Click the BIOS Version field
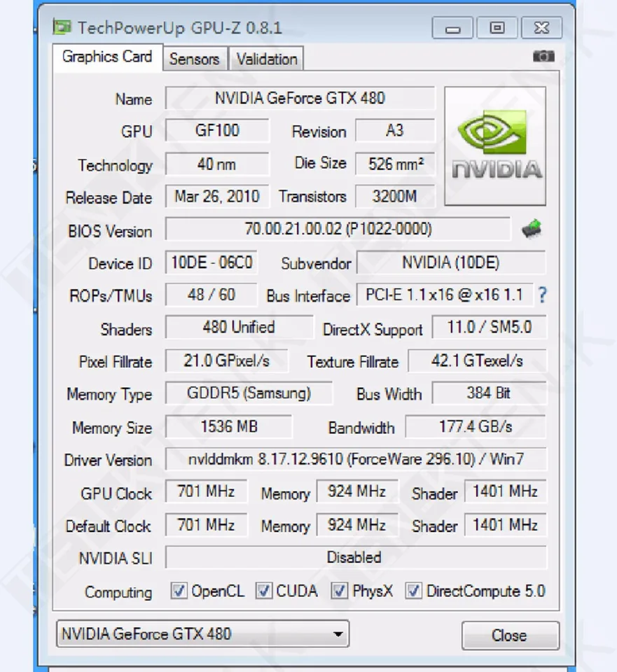The width and height of the screenshot is (617, 672). coord(338,229)
